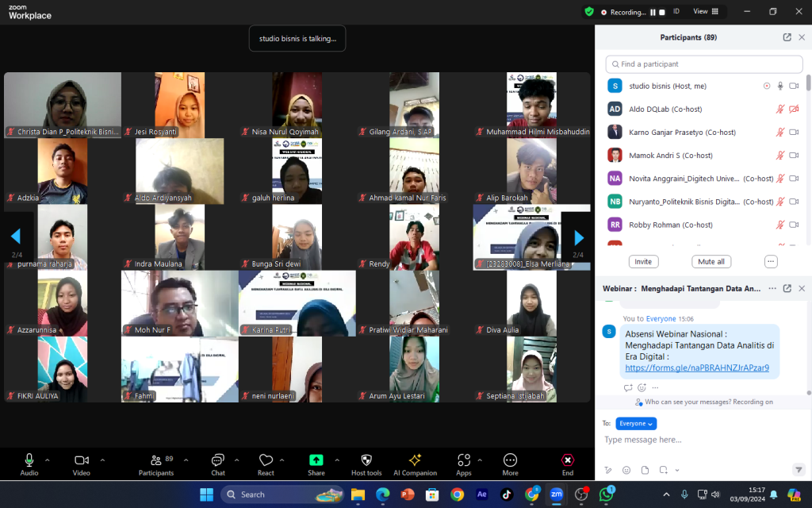Image resolution: width=812 pixels, height=508 pixels.
Task: Toggle studio bisnis microphone in participant list
Action: [780, 86]
